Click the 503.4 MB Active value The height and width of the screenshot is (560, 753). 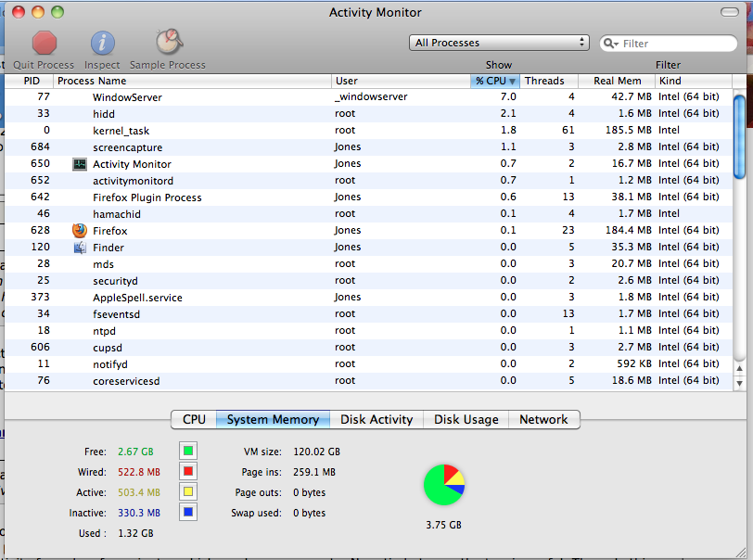(139, 492)
